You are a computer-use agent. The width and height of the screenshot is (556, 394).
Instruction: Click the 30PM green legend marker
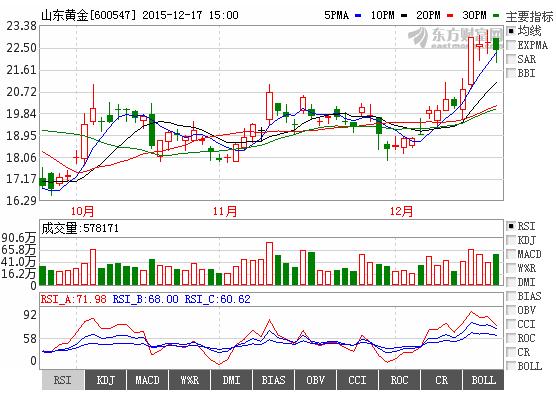(496, 16)
